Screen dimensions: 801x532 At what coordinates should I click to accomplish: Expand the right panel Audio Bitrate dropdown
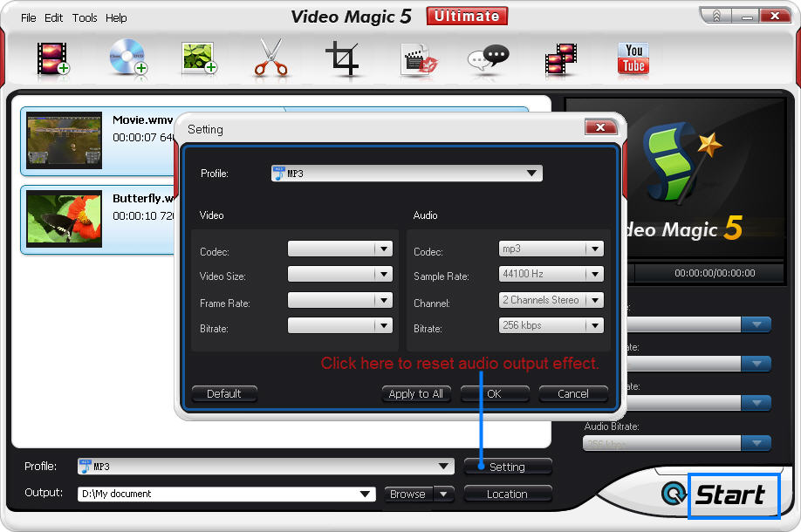click(x=756, y=443)
